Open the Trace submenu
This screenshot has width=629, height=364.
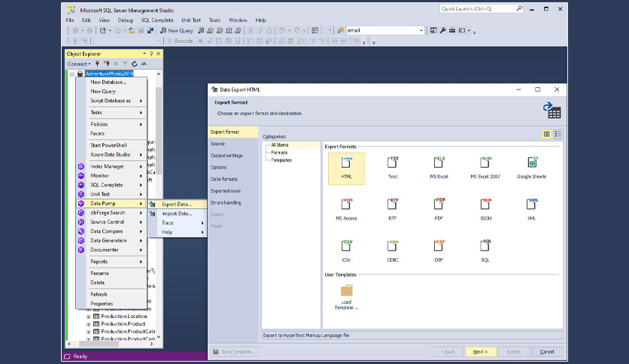coord(177,223)
